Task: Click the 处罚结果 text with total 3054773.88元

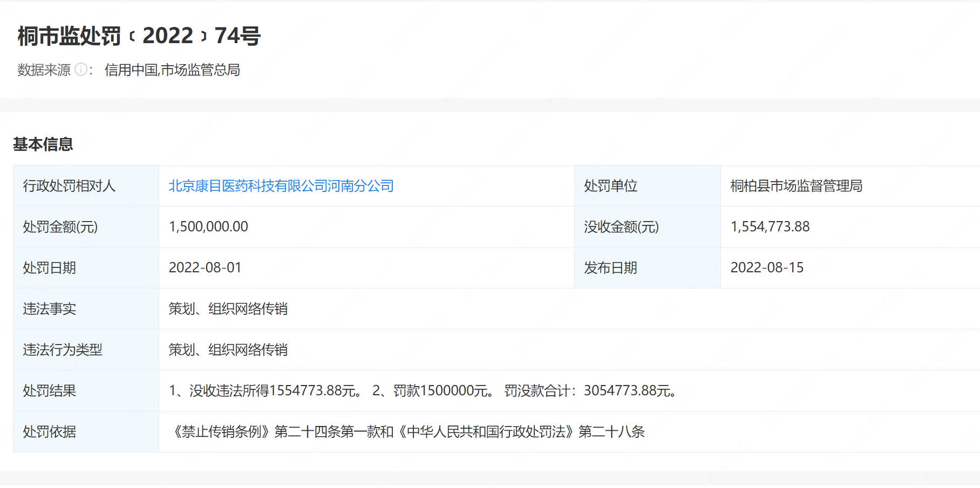Action: (424, 391)
